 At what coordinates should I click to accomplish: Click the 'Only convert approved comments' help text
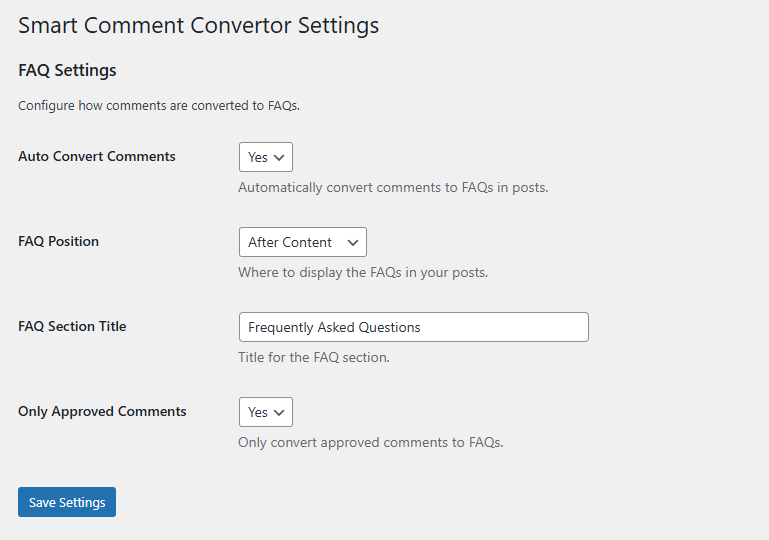[370, 442]
